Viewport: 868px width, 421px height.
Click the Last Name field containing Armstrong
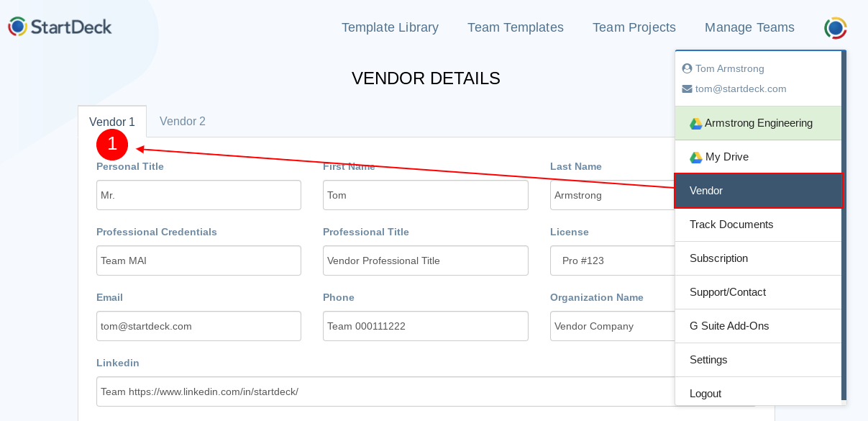tap(612, 195)
